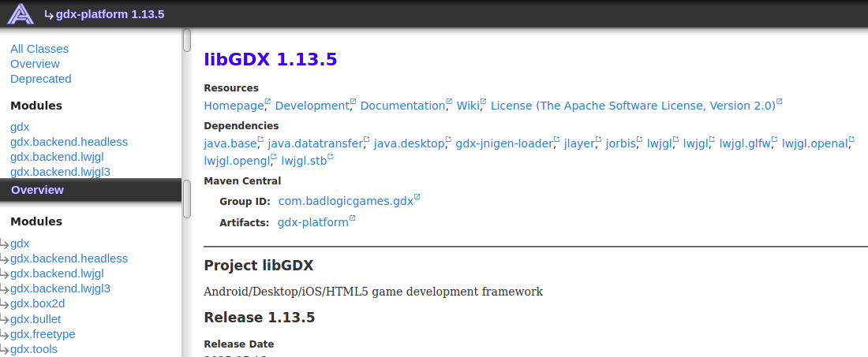
Task: Open gdx.backend.lwjgl in the lower tree
Action: pos(57,273)
